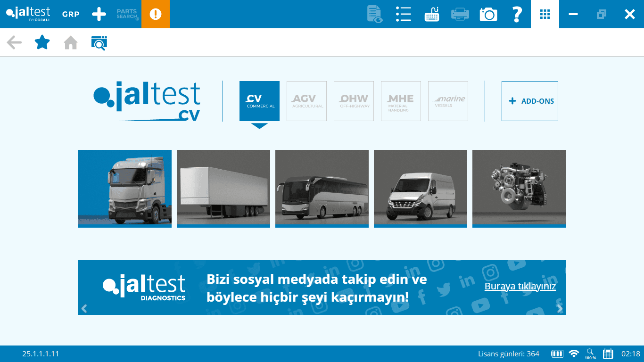644x362 pixels.
Task: Navigate back with the arrow icon
Action: pos(14,42)
